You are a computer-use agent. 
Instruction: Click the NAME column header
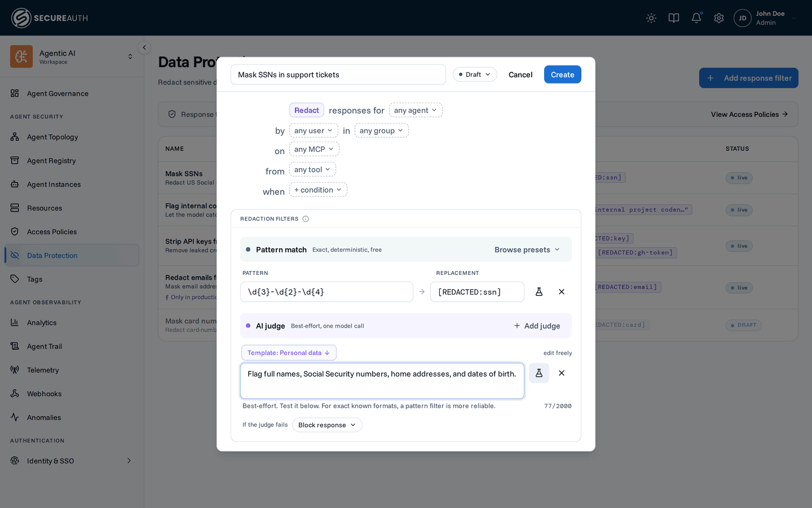pos(175,149)
